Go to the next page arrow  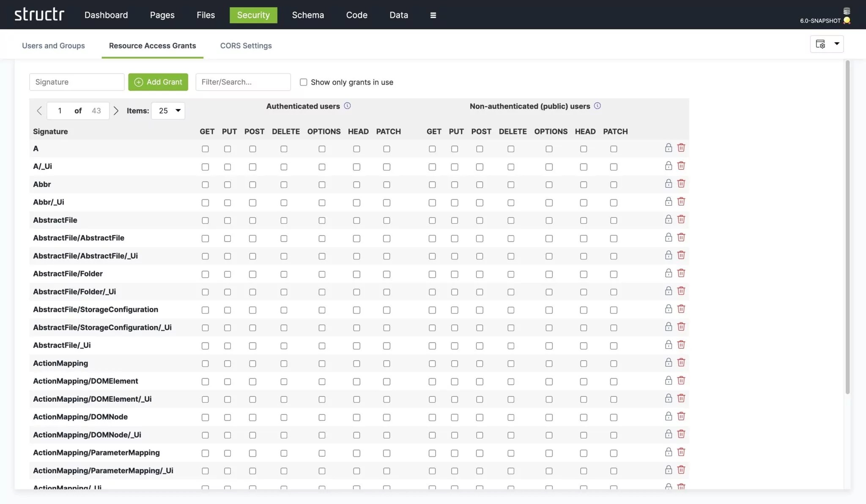coord(116,111)
